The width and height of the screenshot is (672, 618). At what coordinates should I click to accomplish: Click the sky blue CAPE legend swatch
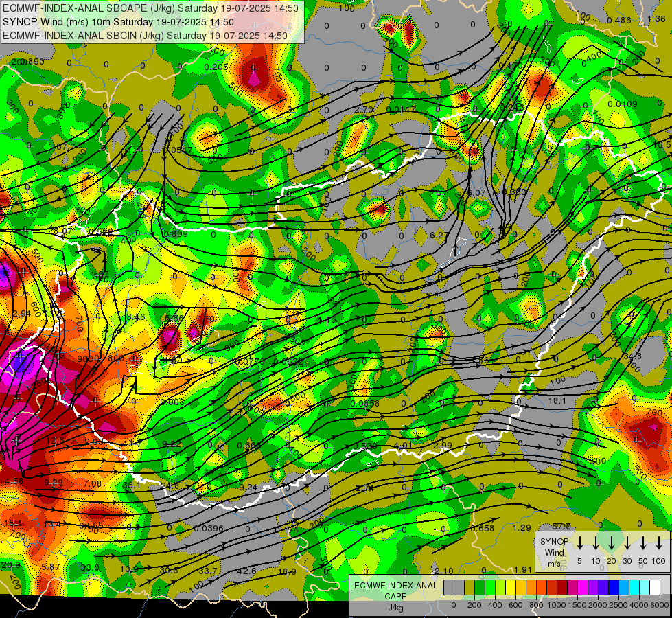point(624,587)
